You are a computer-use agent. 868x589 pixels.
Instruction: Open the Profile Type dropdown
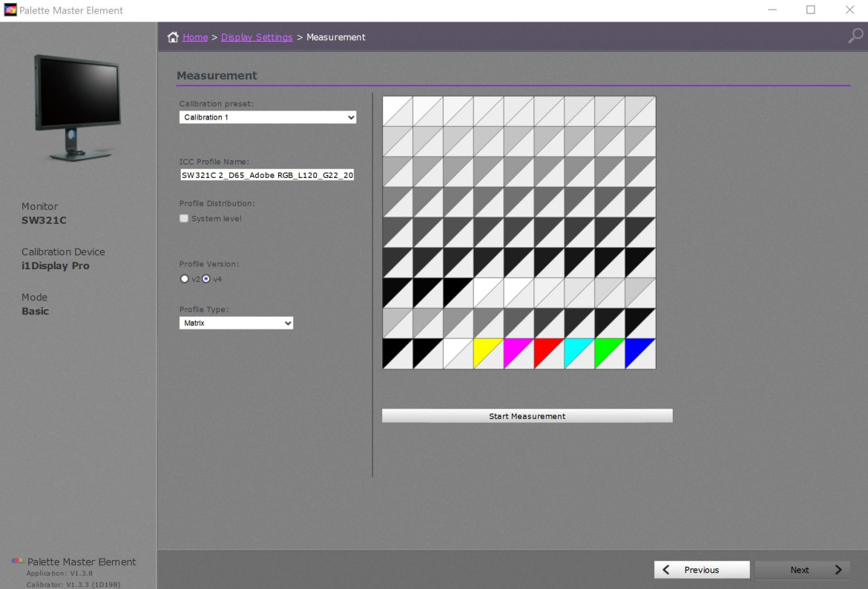[x=237, y=323]
